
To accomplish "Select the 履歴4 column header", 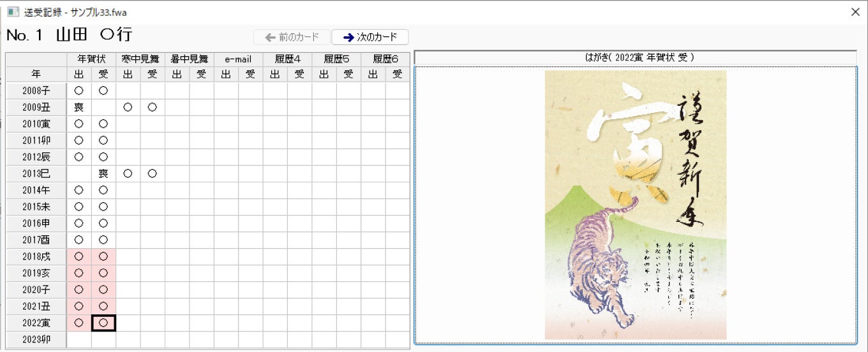I will (287, 59).
